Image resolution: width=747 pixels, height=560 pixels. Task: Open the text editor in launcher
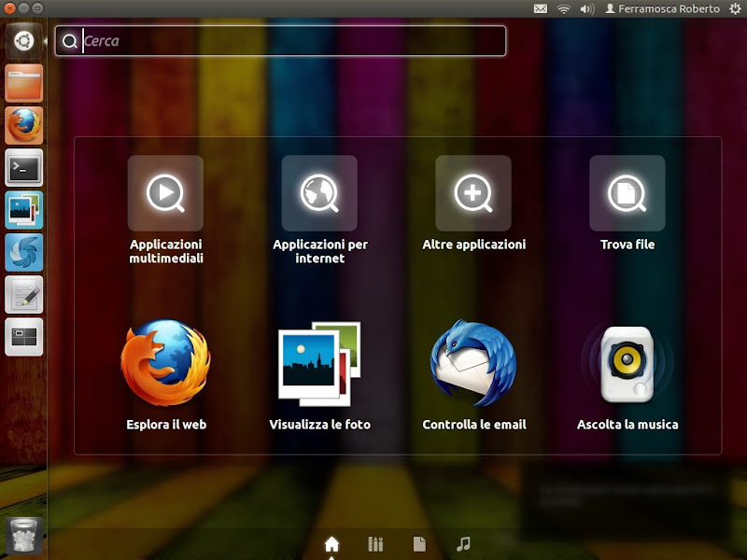tap(24, 294)
